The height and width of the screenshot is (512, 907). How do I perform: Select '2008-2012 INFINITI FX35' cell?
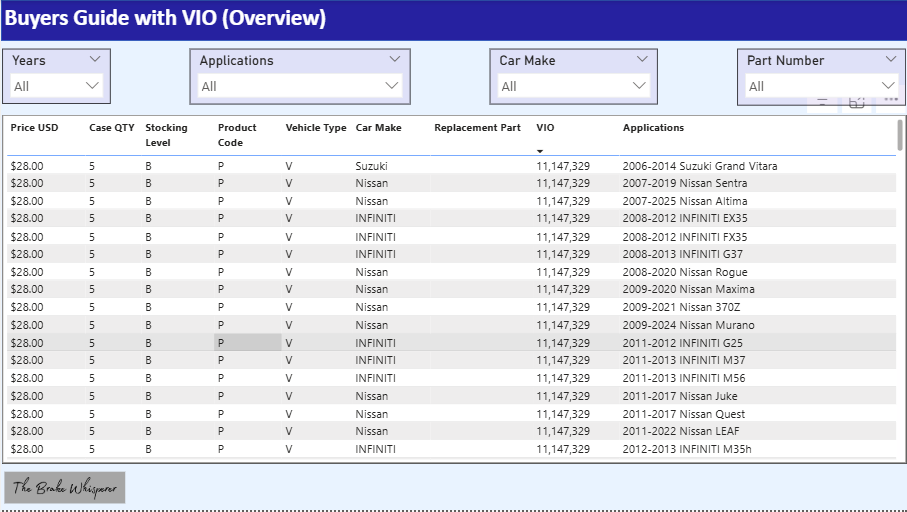(x=685, y=237)
